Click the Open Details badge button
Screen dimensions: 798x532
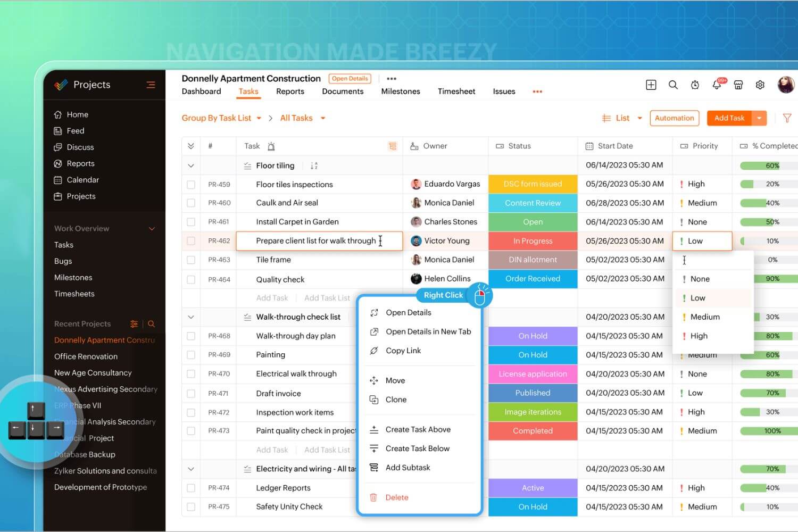(350, 79)
